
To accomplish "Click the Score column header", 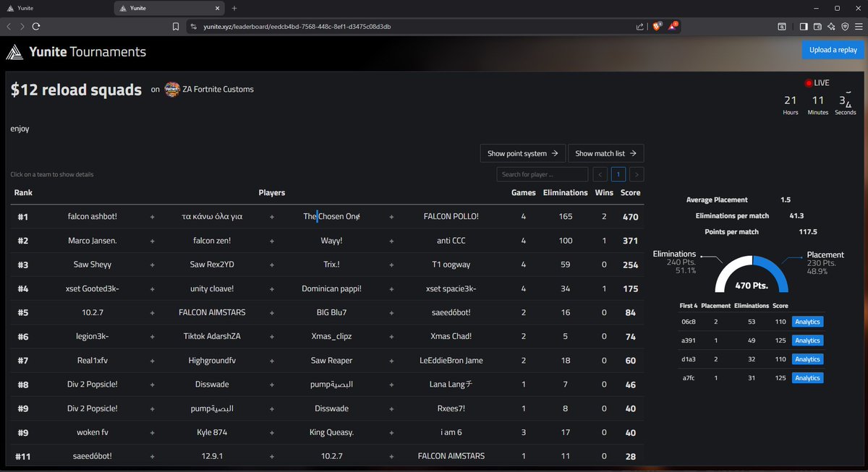I will [630, 193].
